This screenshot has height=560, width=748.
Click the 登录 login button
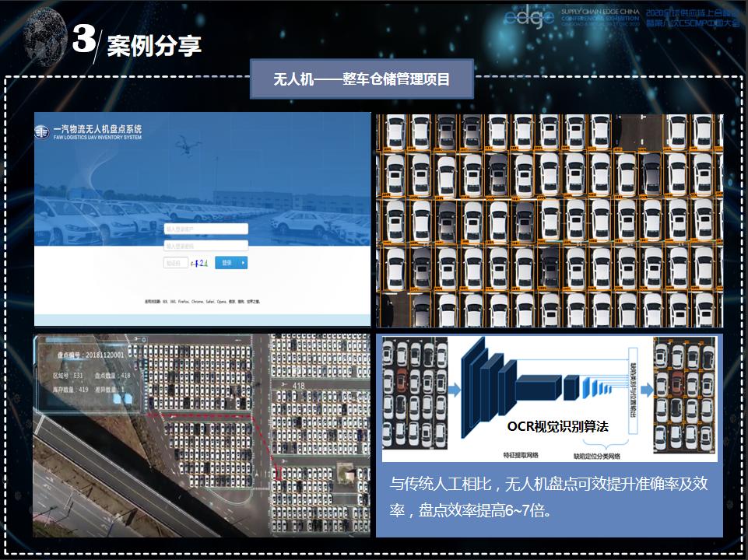pos(227,262)
